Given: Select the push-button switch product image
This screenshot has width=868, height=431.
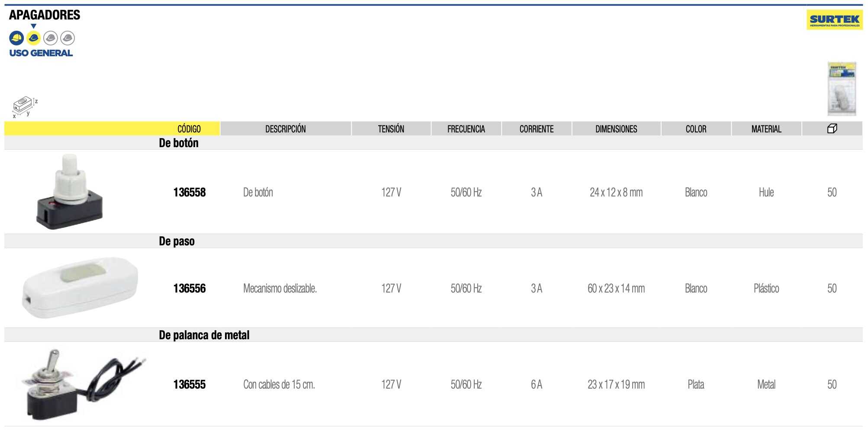Looking at the screenshot, I should click(x=69, y=191).
